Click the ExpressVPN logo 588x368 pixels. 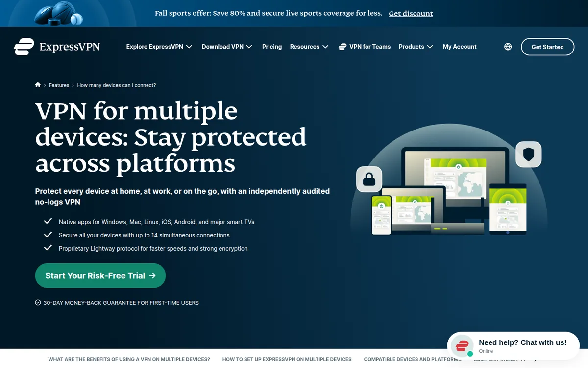point(57,47)
